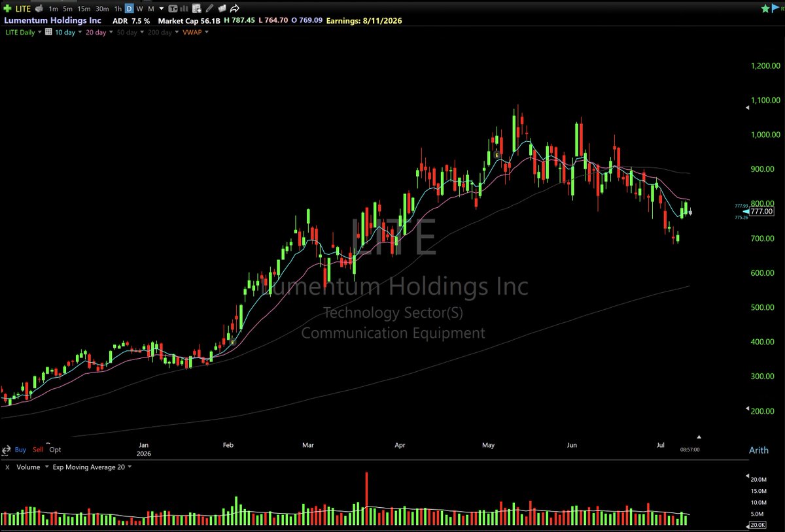Close the Volume pane with X
This screenshot has width=785, height=532.
point(7,467)
